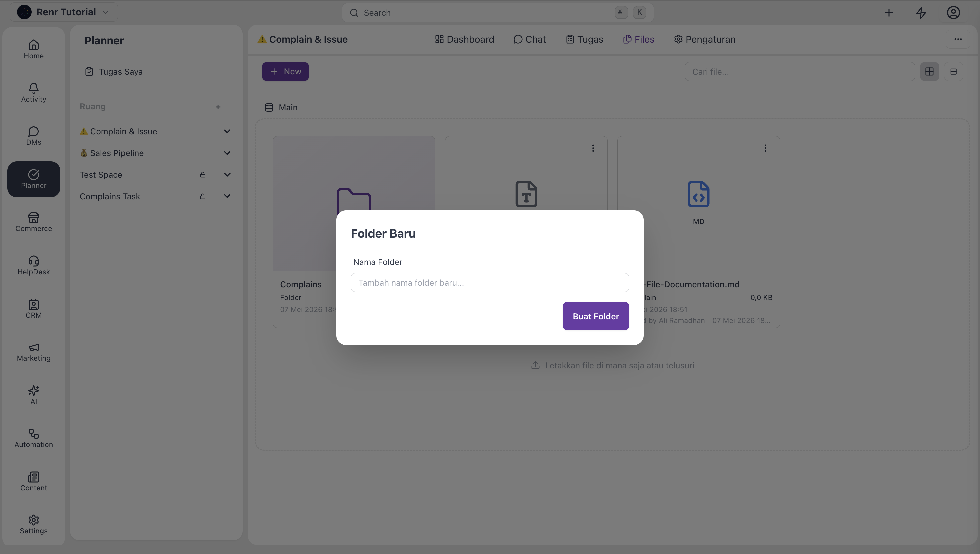
Task: Switch to list view of files
Action: click(x=953, y=72)
